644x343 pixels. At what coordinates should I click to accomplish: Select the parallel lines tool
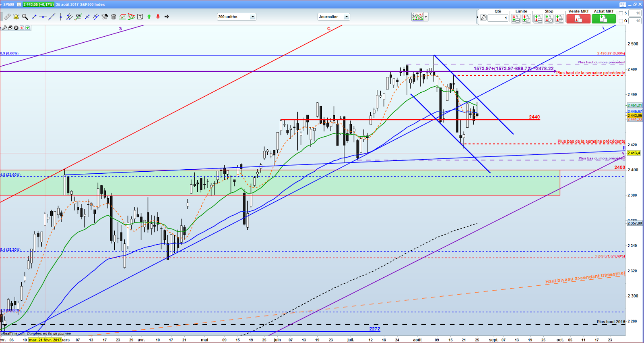coord(96,17)
